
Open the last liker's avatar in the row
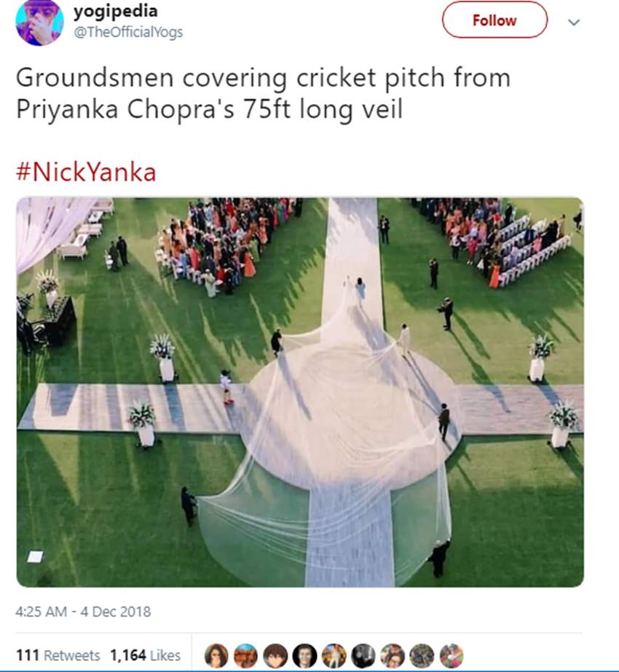(x=452, y=656)
